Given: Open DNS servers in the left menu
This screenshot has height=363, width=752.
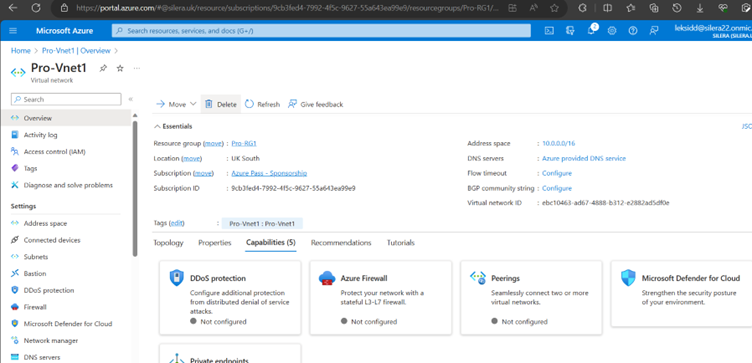Looking at the screenshot, I should pyautogui.click(x=42, y=357).
